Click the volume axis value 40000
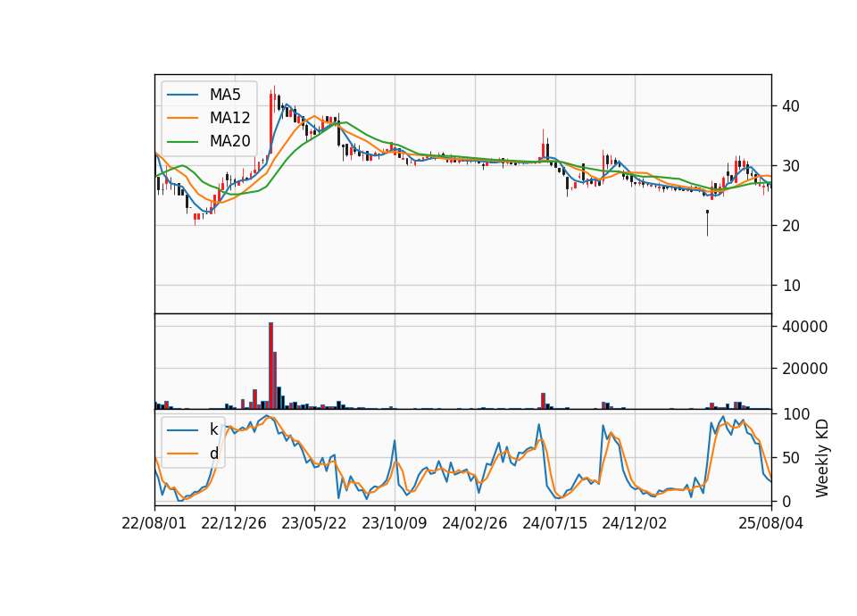The image size is (857, 616). pyautogui.click(x=805, y=327)
